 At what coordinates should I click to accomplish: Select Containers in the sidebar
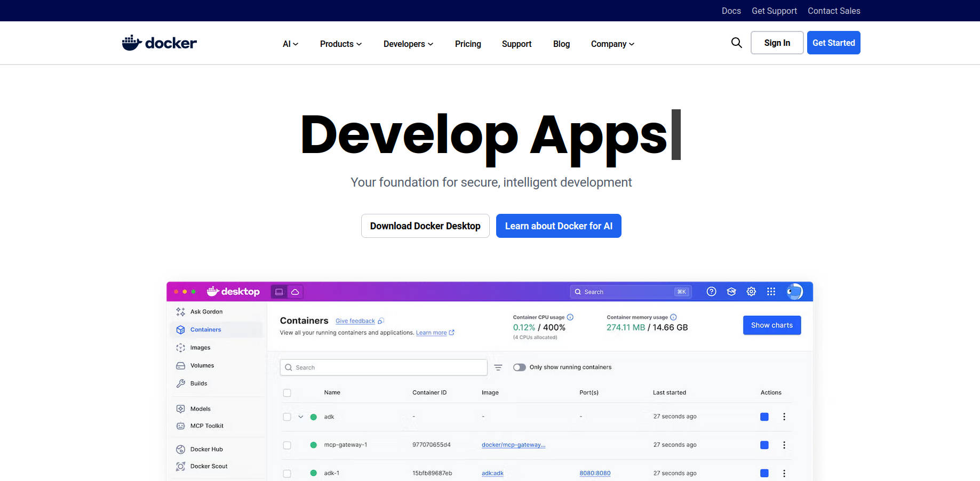pos(205,330)
